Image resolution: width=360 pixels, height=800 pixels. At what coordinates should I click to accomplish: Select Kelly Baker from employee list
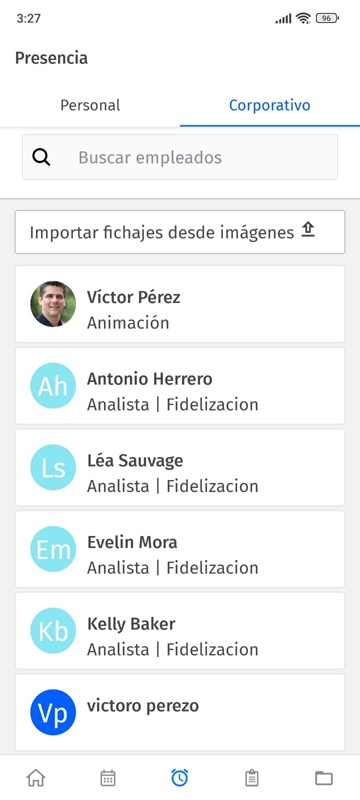pos(180,631)
